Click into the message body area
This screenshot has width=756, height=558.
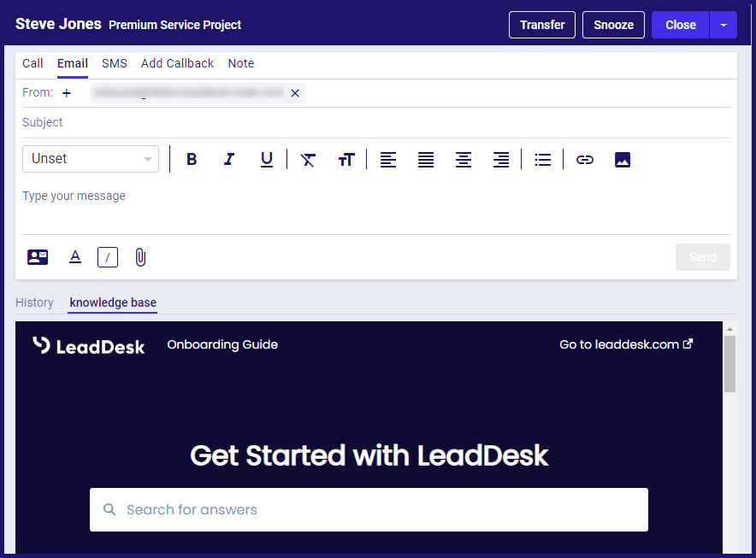pos(376,209)
